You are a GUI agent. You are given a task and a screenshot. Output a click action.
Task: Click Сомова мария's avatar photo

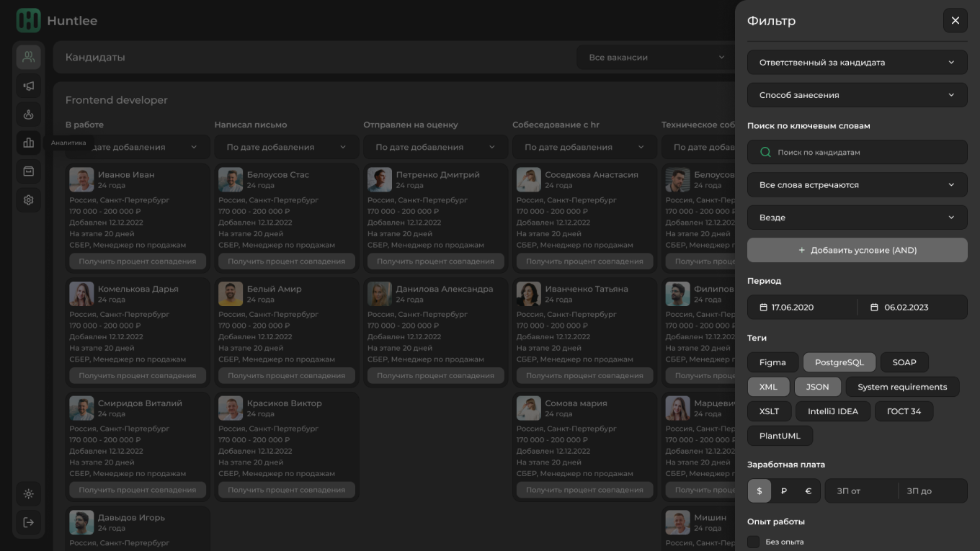pos(529,408)
